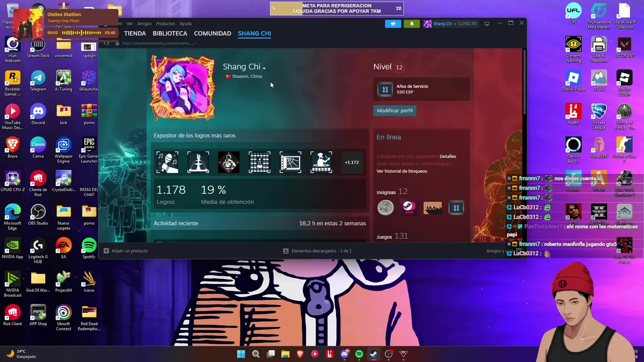Open File Explorer from taskbar
Image resolution: width=644 pixels, height=362 pixels.
click(285, 354)
